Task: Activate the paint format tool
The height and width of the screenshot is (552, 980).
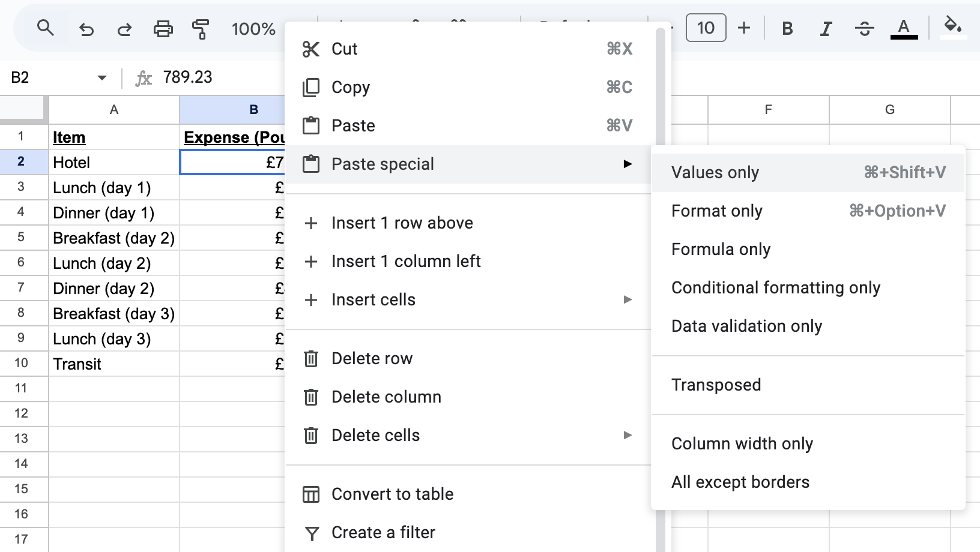Action: click(201, 29)
